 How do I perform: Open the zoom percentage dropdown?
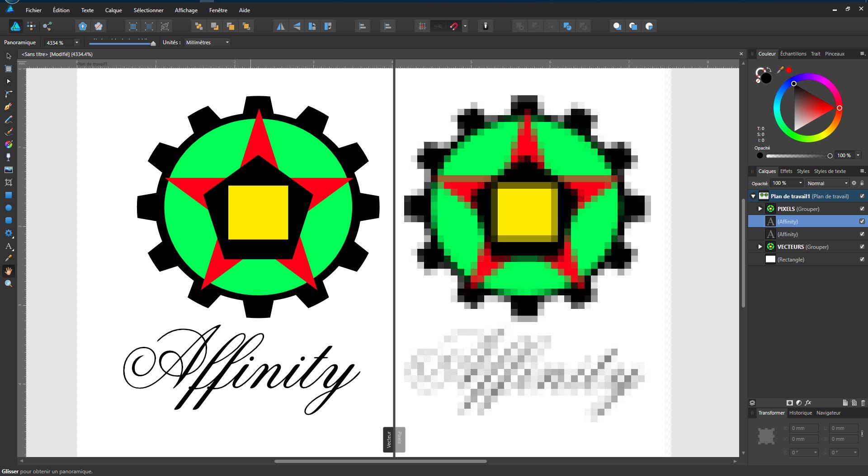click(76, 42)
